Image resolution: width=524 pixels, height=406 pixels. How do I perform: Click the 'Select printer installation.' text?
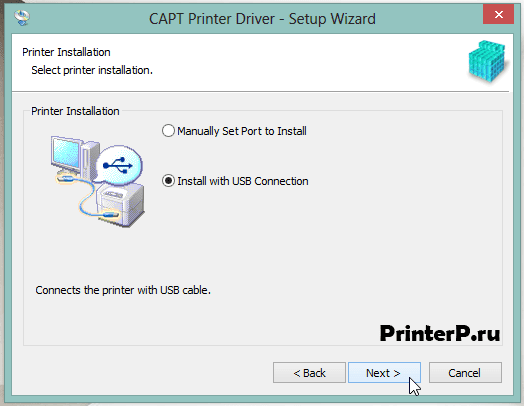92,70
